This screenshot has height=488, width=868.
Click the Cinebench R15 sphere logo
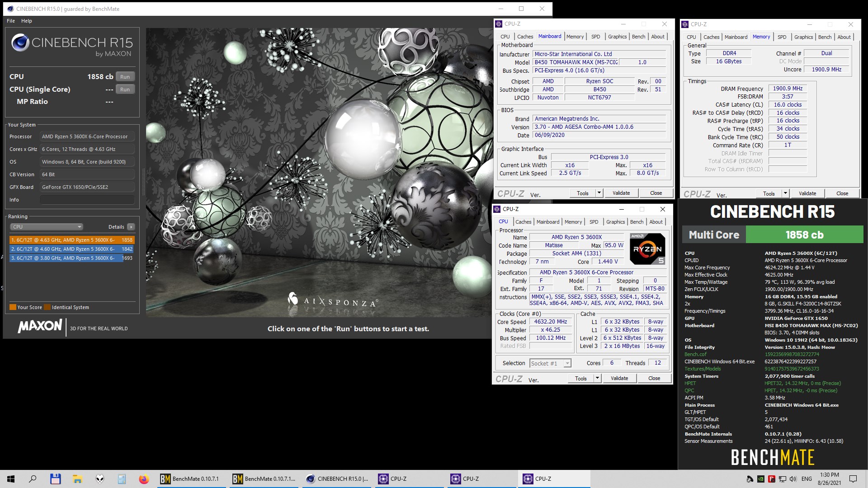(x=20, y=42)
